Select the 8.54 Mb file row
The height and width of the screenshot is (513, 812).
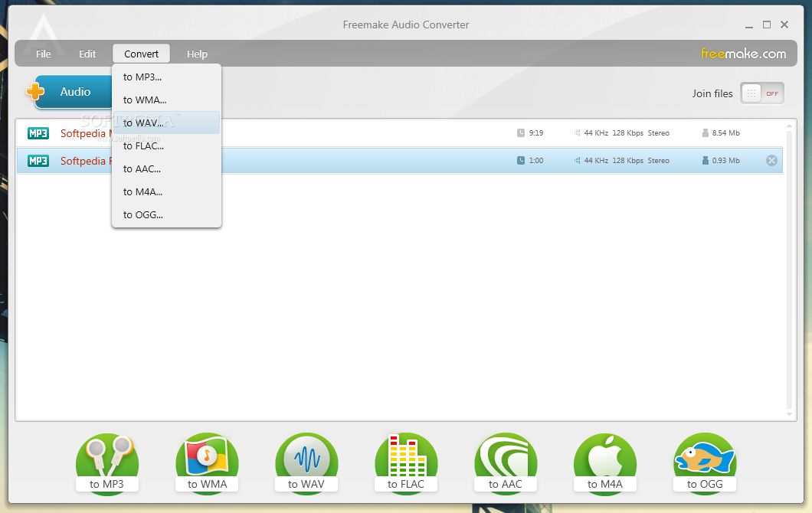[x=399, y=133]
